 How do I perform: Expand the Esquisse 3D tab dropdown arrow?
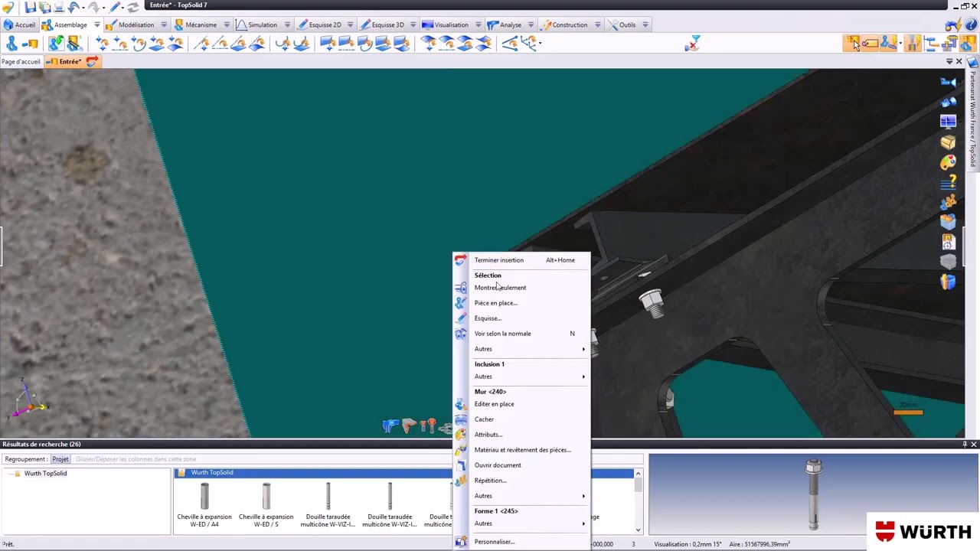click(413, 24)
